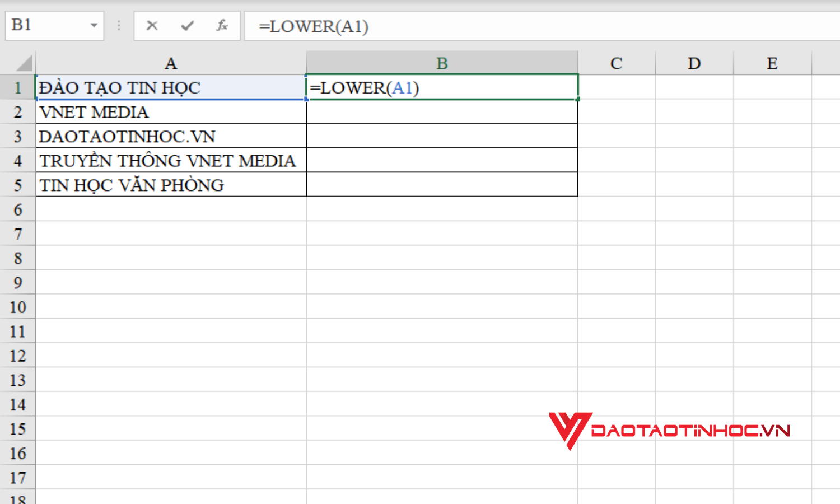The width and height of the screenshot is (840, 504).
Task: Select empty cell D3
Action: pyautogui.click(x=694, y=136)
